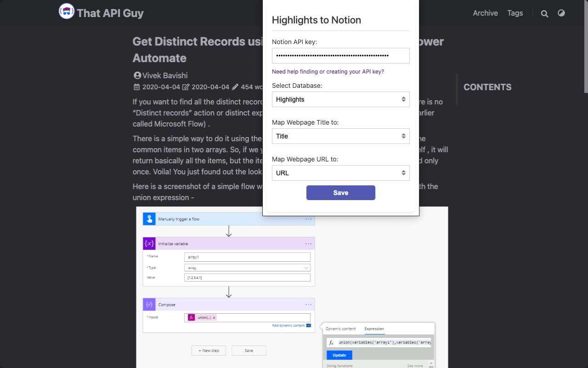Click the Name field containing array1

coord(247,257)
